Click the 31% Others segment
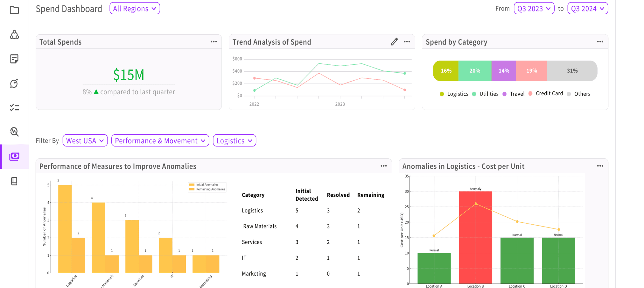The image size is (644, 288). pos(572,71)
